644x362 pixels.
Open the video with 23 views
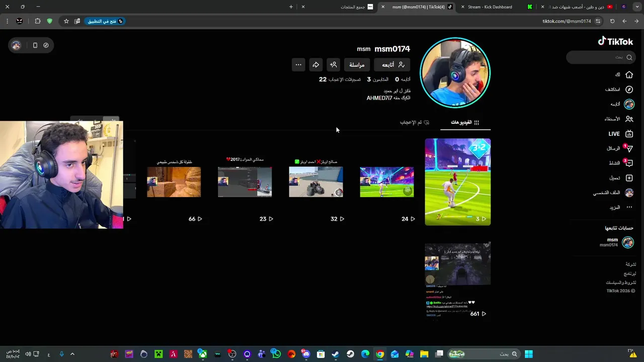245,182
